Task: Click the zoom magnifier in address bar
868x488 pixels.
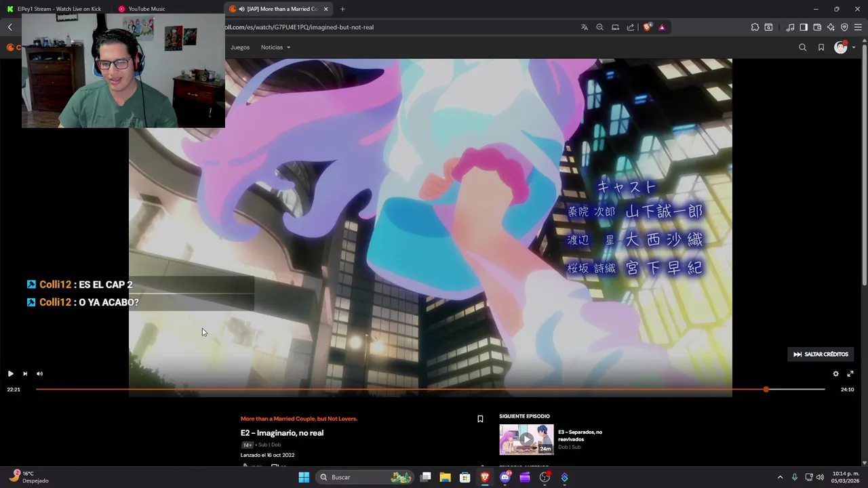Action: (599, 27)
